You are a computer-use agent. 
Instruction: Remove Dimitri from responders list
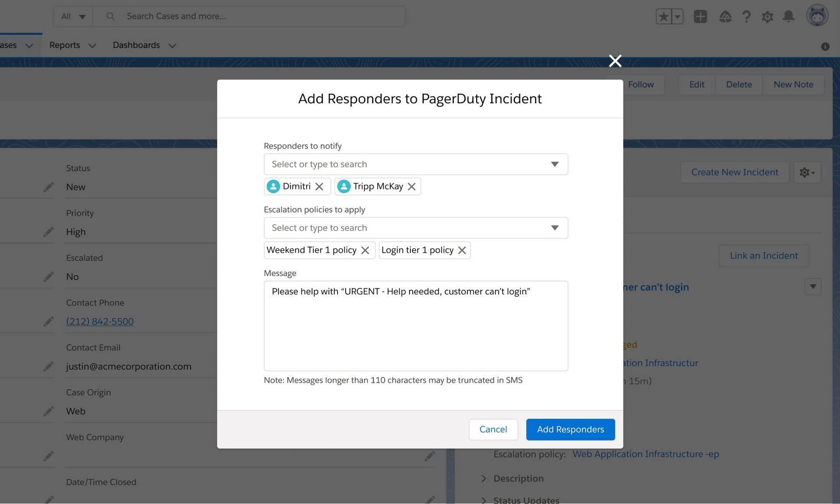click(319, 187)
